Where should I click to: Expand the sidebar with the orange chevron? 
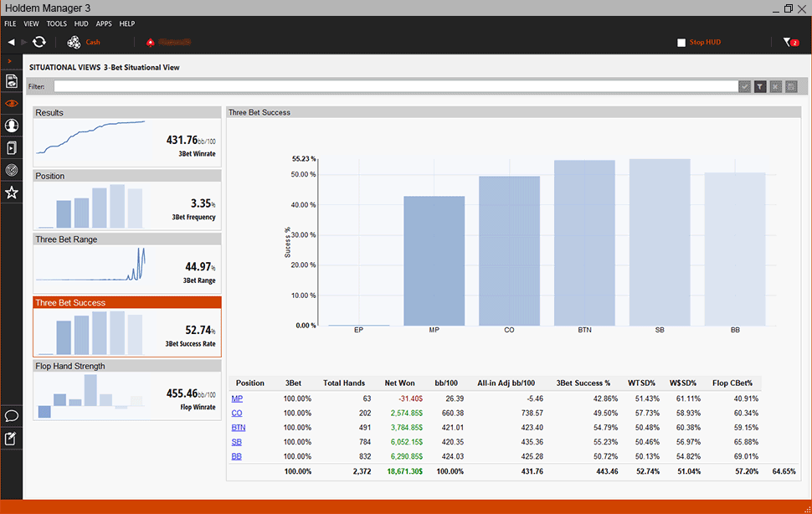click(x=9, y=62)
